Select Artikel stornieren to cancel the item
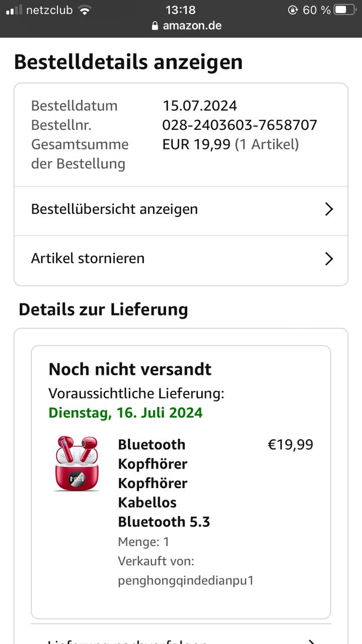This screenshot has width=362, height=644. pyautogui.click(x=181, y=259)
